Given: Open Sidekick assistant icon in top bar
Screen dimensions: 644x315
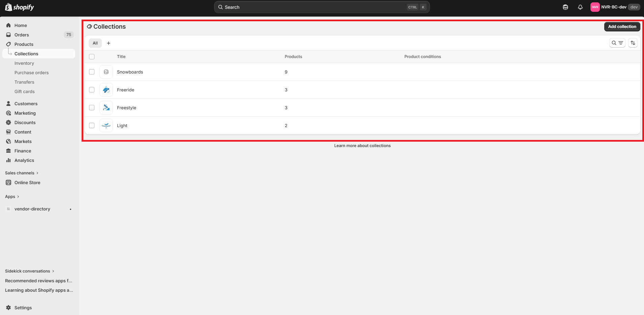Looking at the screenshot, I should pyautogui.click(x=565, y=7).
